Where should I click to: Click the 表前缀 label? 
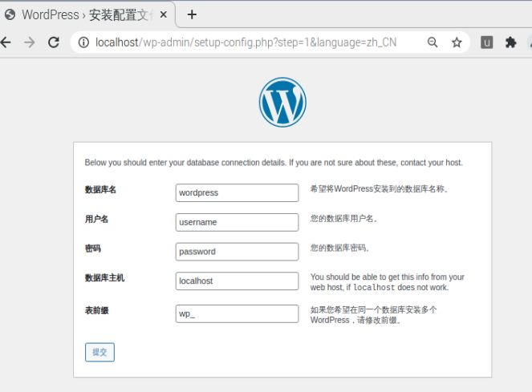[97, 310]
